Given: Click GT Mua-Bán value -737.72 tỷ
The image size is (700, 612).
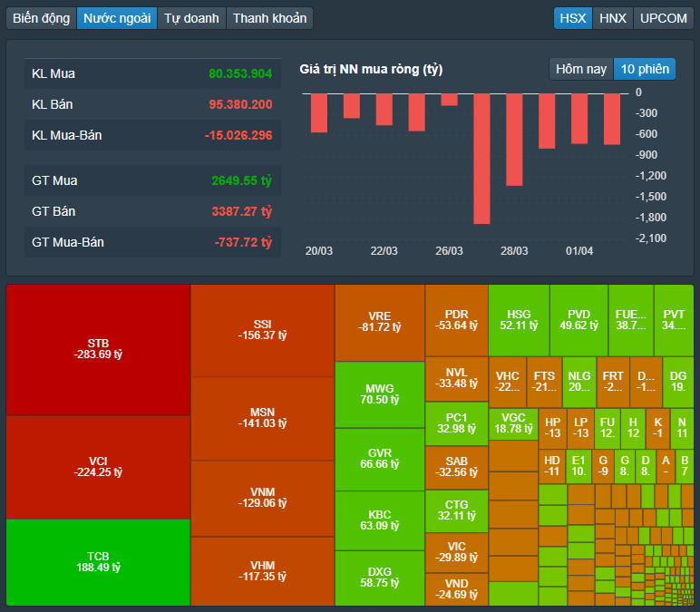Looking at the screenshot, I should pyautogui.click(x=243, y=242).
